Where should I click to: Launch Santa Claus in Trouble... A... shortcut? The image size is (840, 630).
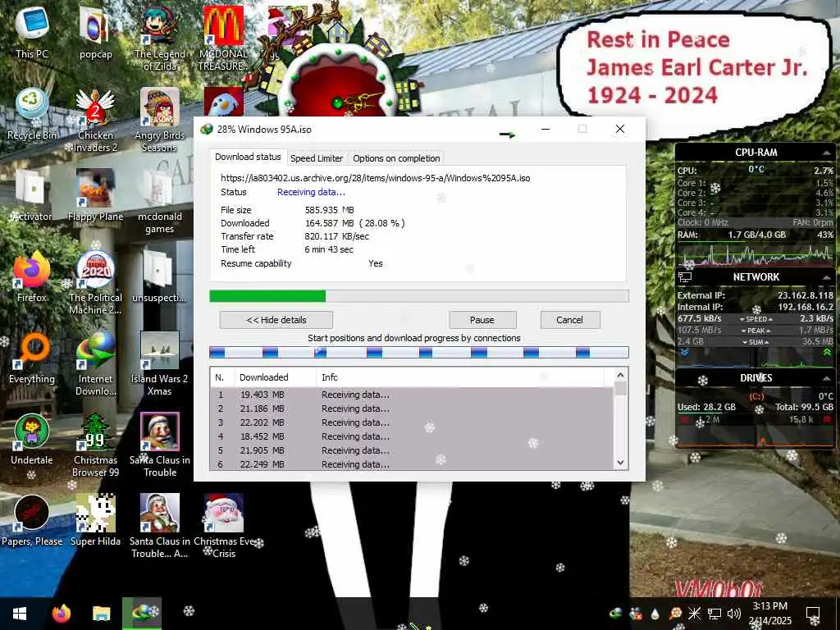pos(160,526)
